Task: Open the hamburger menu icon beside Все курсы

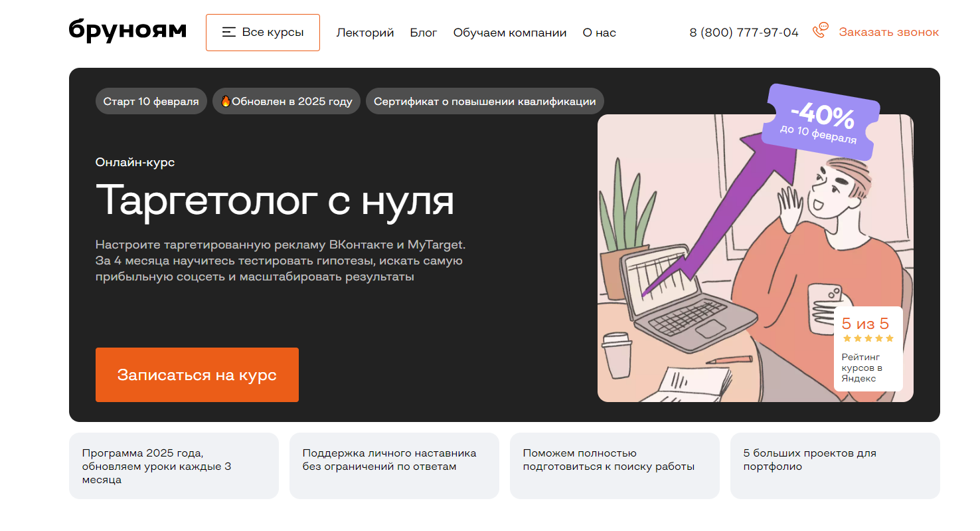Action: 229,32
